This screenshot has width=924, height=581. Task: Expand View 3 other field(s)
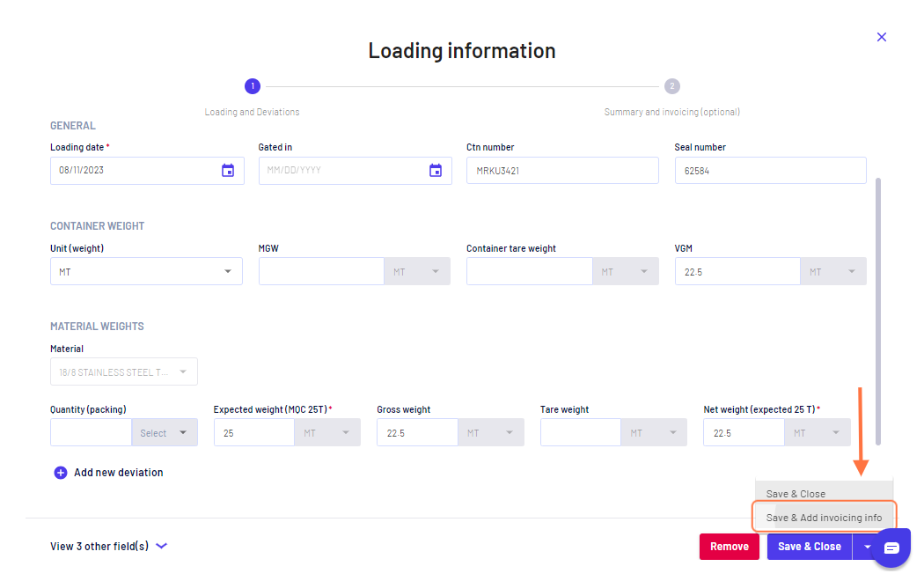coord(108,547)
